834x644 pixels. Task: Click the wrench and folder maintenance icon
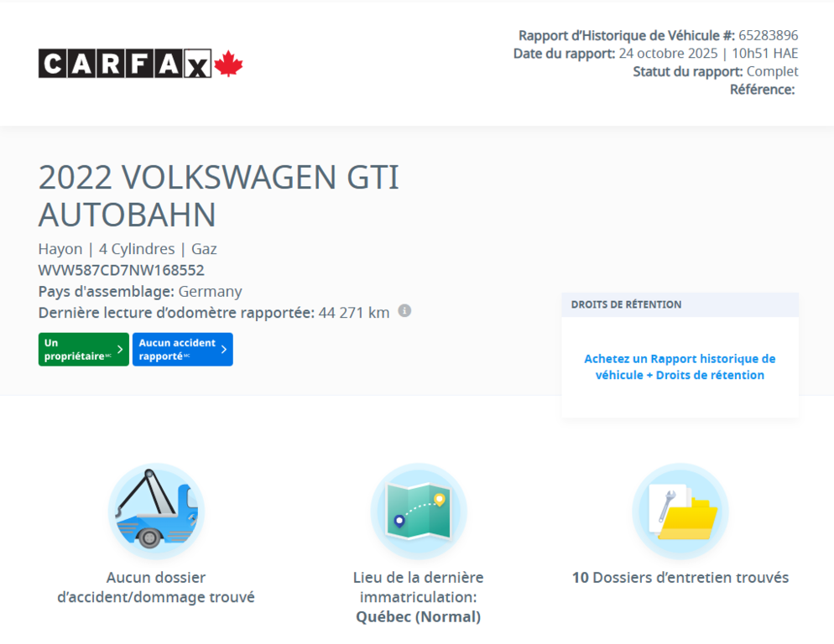(680, 510)
